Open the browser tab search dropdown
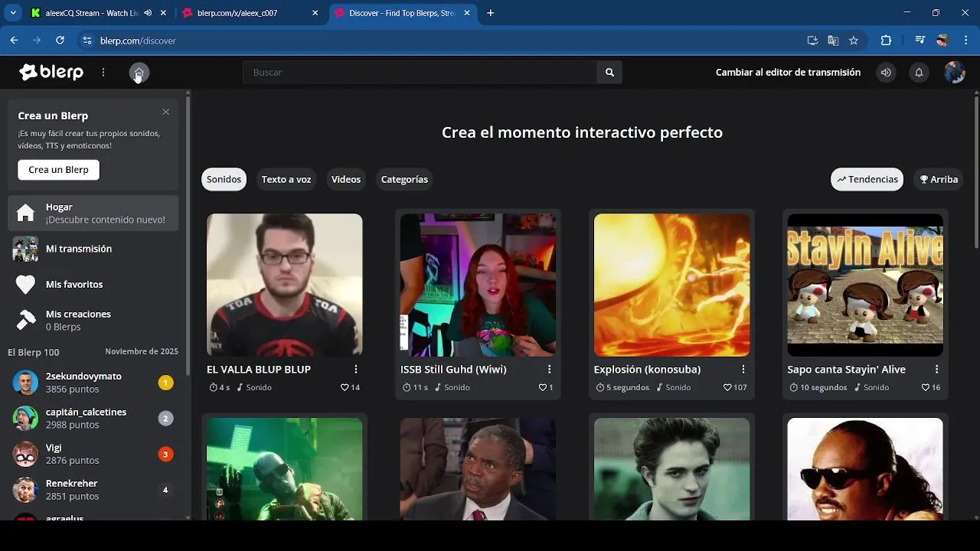This screenshot has height=551, width=980. [13, 13]
